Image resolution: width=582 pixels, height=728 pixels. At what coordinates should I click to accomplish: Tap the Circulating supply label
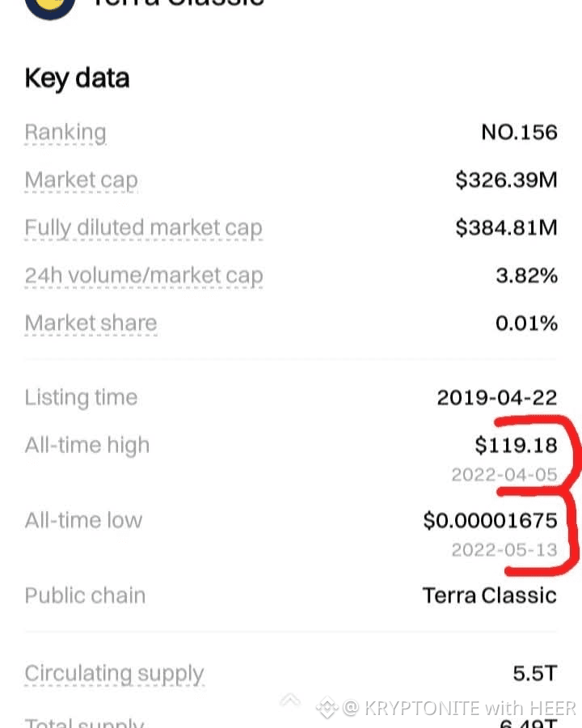[x=114, y=673]
